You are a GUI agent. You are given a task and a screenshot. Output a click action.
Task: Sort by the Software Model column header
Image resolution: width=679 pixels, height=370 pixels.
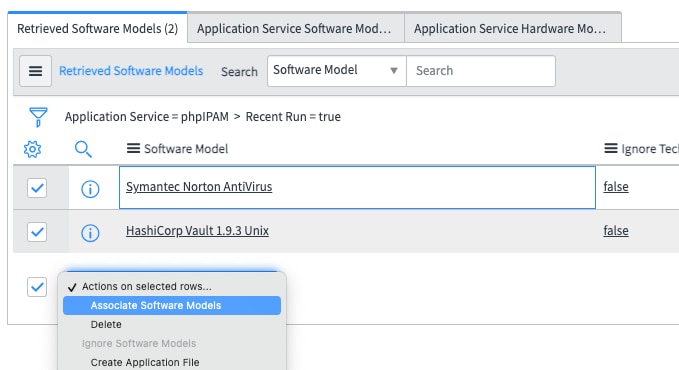pyautogui.click(x=186, y=149)
